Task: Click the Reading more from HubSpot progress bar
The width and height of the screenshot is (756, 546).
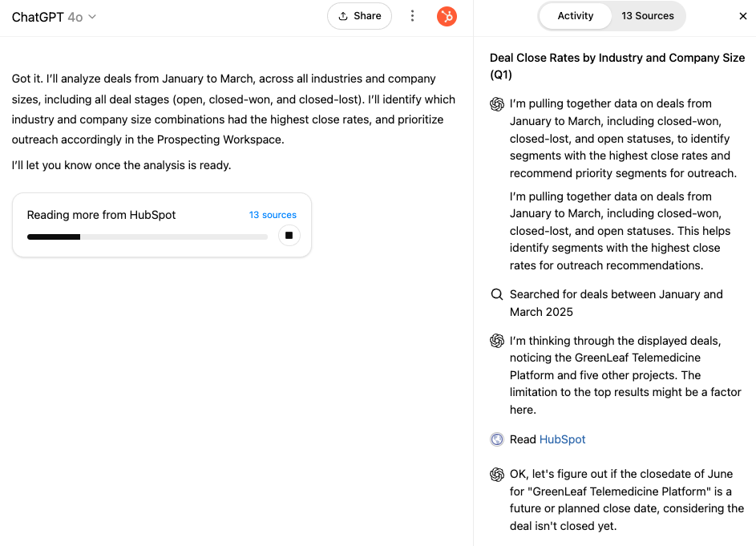Action: [147, 237]
